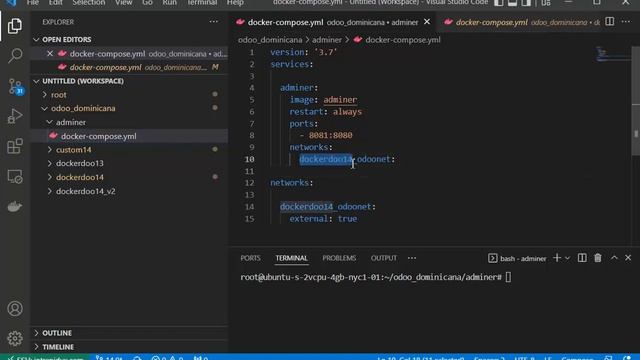The image size is (640, 360).
Task: Open the Selection menu
Action: point(89,2)
